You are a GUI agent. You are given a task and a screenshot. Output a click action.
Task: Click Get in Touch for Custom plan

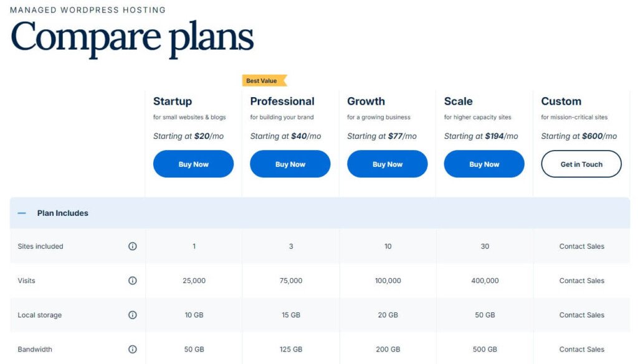(581, 164)
